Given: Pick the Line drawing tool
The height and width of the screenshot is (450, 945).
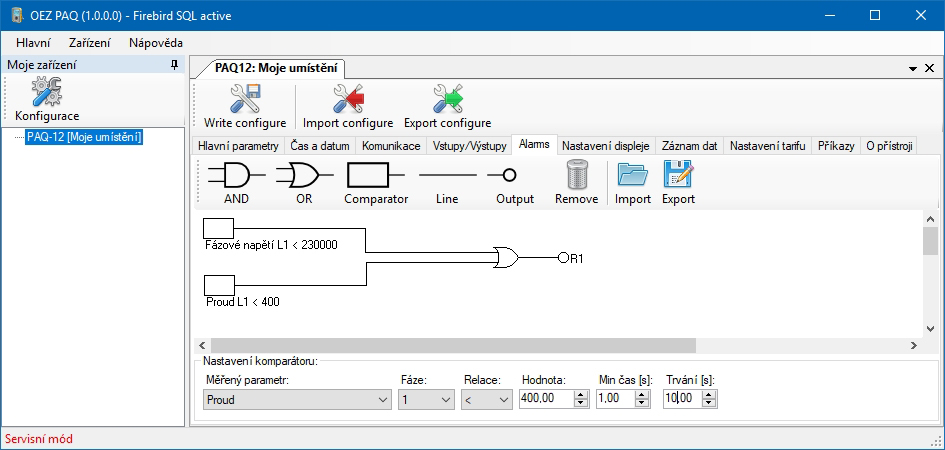Looking at the screenshot, I should [x=447, y=177].
